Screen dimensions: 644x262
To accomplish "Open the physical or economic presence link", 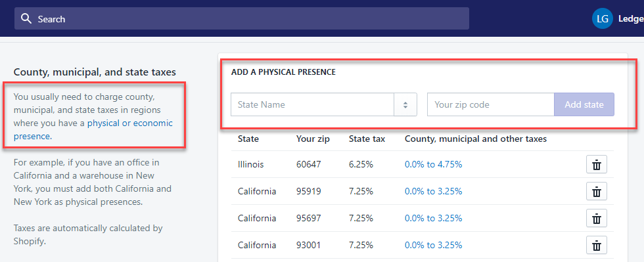I will [93, 130].
